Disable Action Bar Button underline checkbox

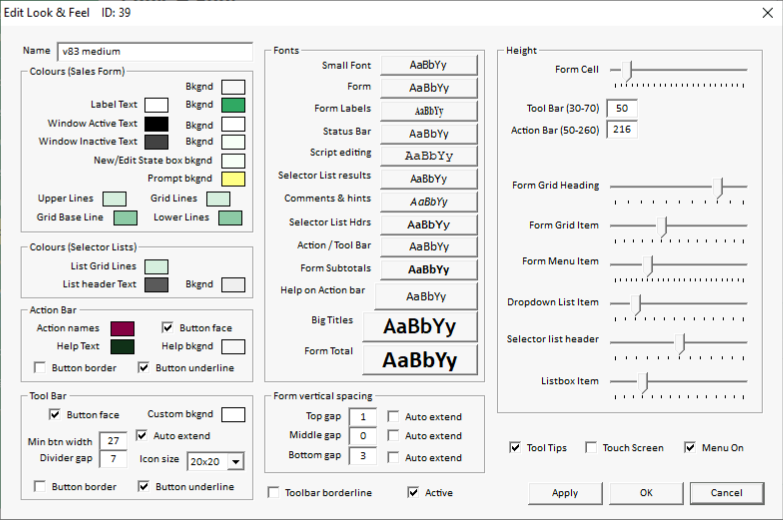click(x=144, y=368)
